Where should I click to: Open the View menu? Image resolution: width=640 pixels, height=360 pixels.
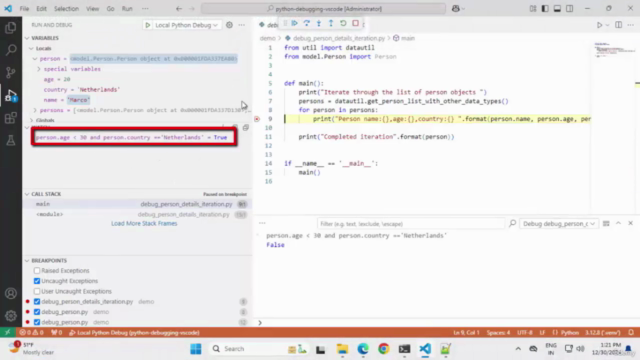pyautogui.click(x=92, y=9)
